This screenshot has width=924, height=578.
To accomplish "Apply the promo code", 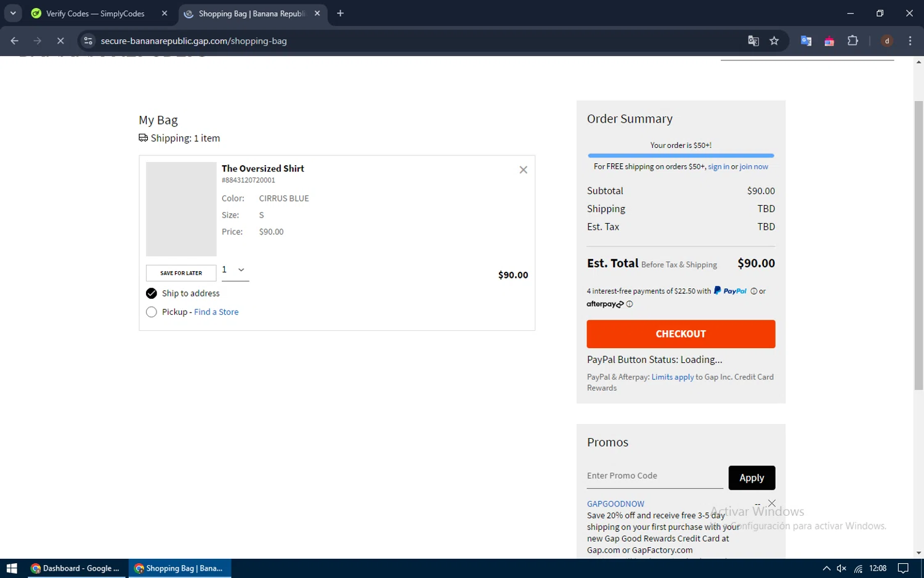I will pyautogui.click(x=752, y=478).
